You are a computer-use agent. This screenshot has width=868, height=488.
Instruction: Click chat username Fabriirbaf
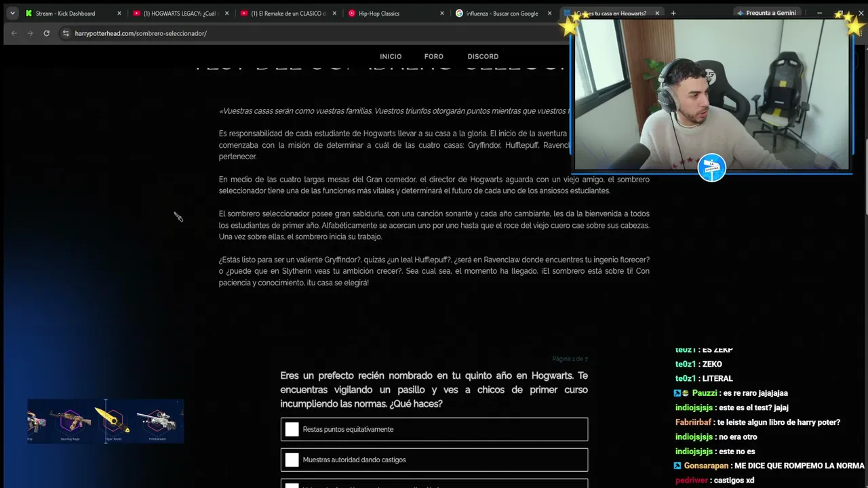(694, 422)
